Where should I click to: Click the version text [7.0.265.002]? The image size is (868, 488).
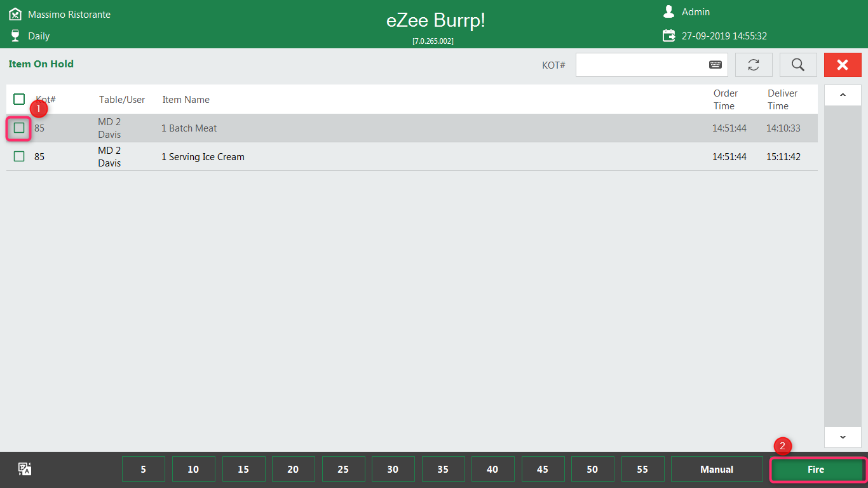pyautogui.click(x=433, y=41)
